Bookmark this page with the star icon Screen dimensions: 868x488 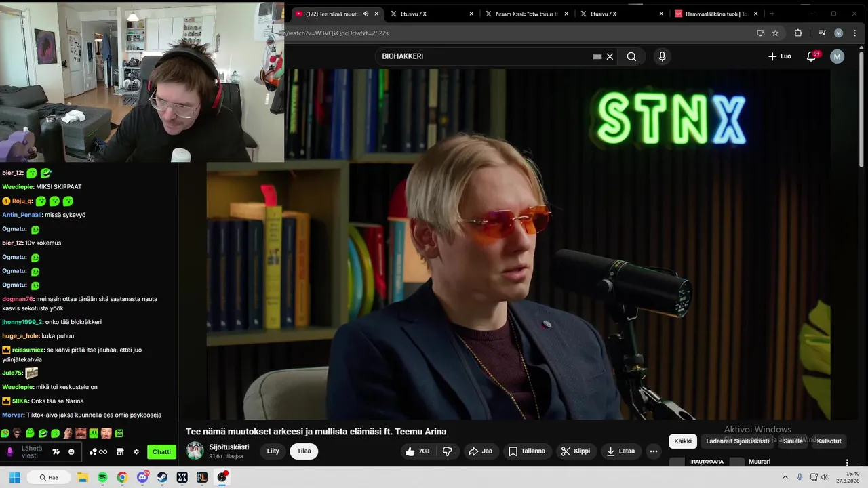[775, 33]
